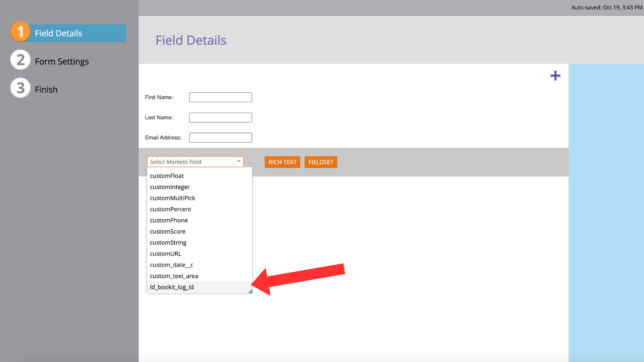The height and width of the screenshot is (362, 644).
Task: Click the purple plus add icon
Action: 555,76
